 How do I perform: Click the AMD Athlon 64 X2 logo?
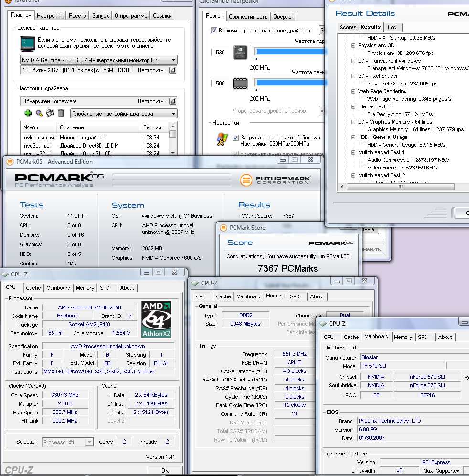click(157, 320)
